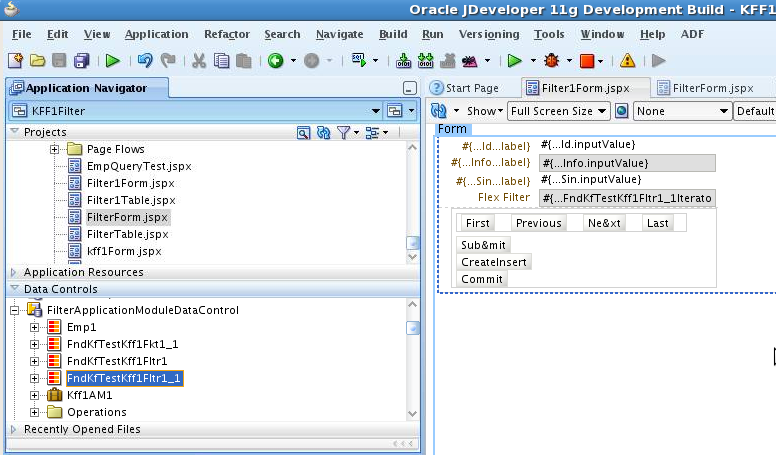Click the yellow warning triangle icon

click(628, 61)
